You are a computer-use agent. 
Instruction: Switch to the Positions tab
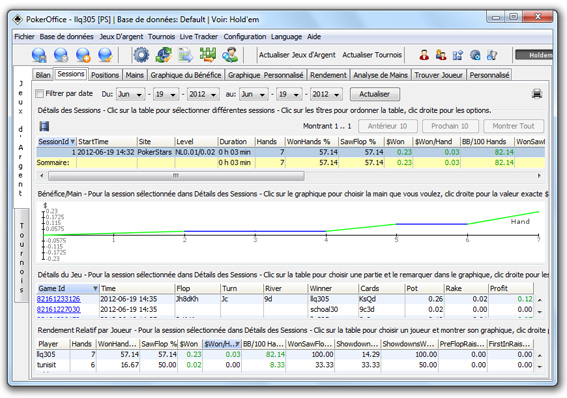pos(105,75)
